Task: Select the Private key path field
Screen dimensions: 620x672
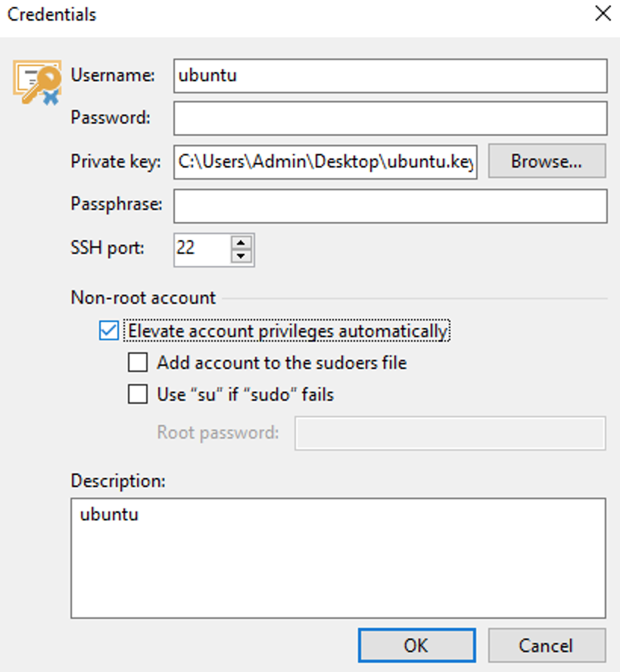Action: coord(325,162)
